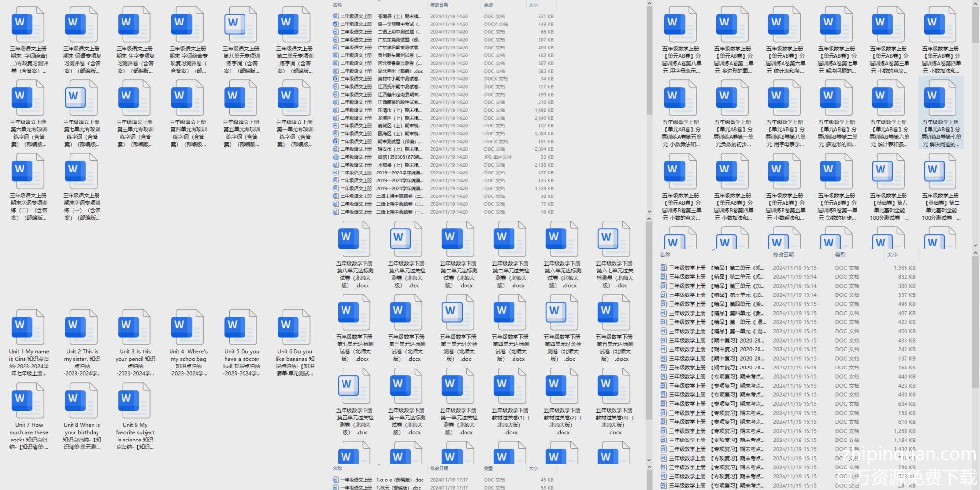Click 三年级语文上册 期末字词专项训练(二) file icon

[x=28, y=171]
